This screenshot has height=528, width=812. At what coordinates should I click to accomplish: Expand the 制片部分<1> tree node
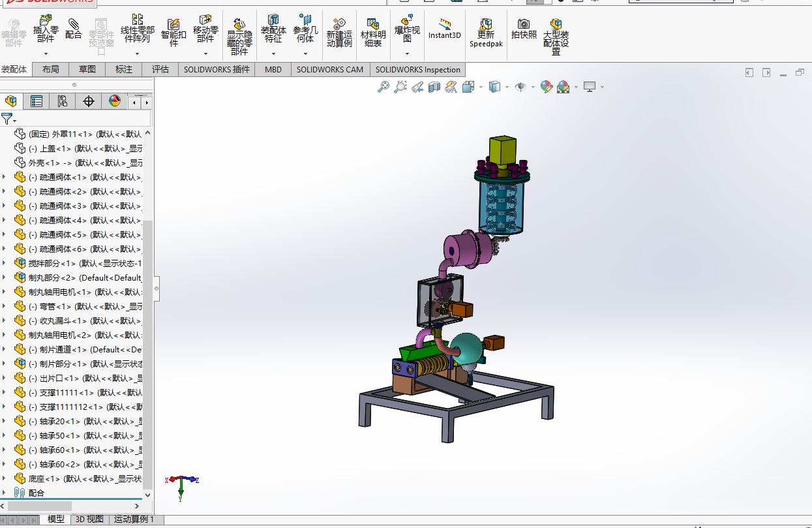[x=5, y=364]
